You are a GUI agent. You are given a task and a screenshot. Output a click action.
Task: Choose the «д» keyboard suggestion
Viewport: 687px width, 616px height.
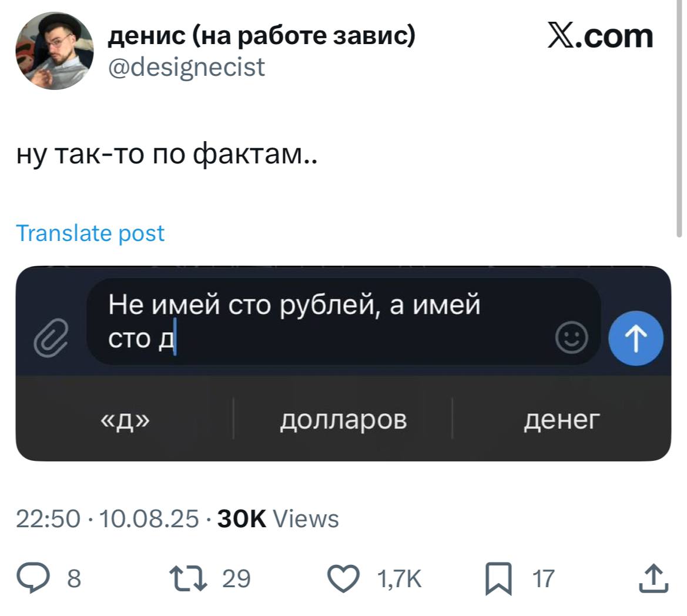125,420
